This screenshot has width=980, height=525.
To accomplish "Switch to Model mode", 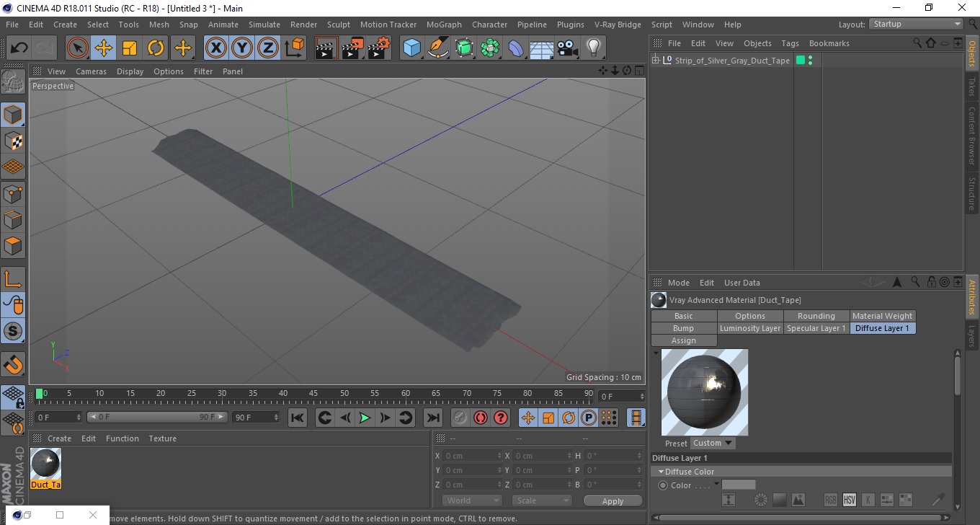I will click(13, 115).
